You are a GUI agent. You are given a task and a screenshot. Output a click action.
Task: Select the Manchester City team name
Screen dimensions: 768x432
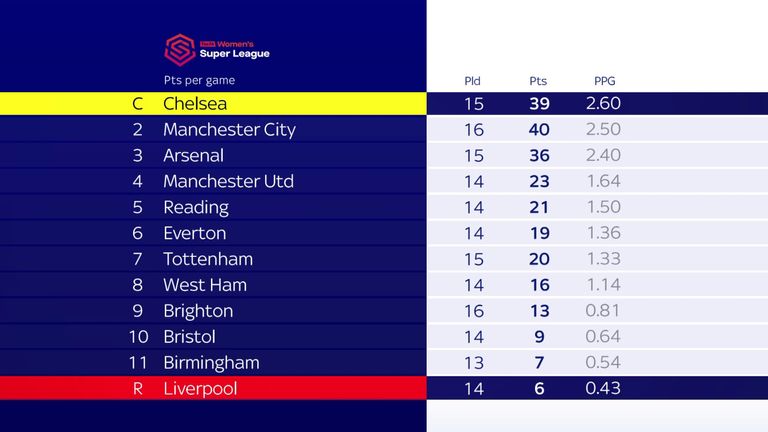click(229, 130)
